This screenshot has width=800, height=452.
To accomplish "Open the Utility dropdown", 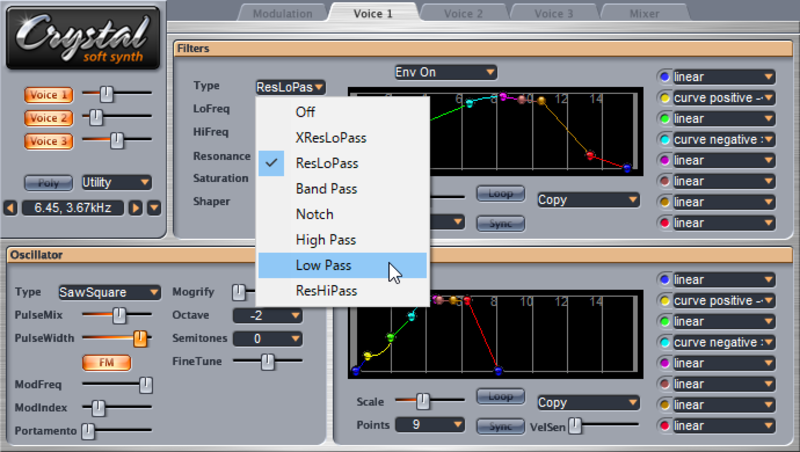I will coord(116,183).
